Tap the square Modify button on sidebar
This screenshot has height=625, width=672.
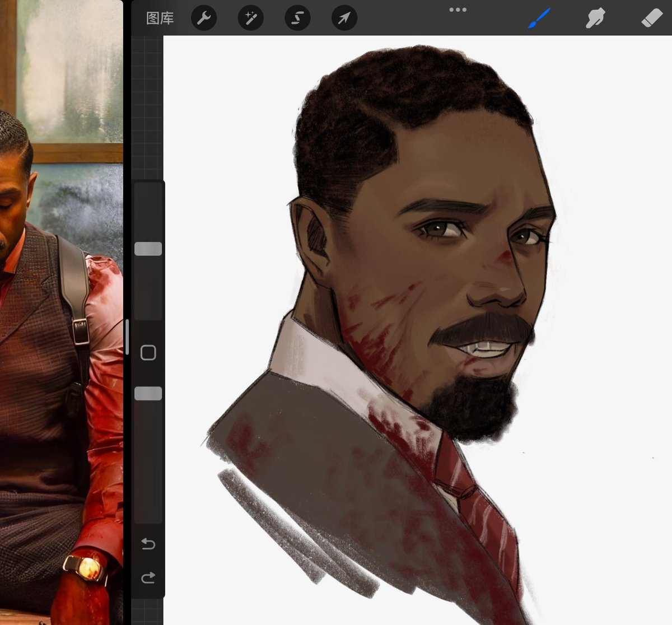point(148,352)
